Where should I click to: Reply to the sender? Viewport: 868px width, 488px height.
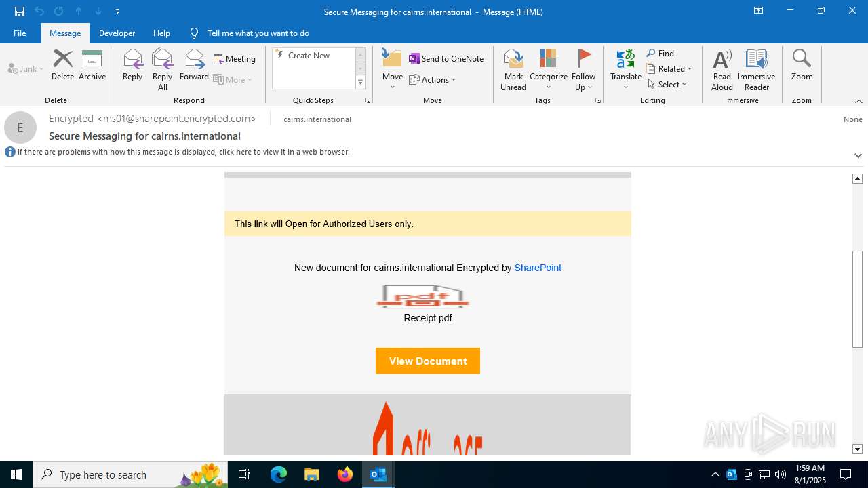tap(132, 65)
